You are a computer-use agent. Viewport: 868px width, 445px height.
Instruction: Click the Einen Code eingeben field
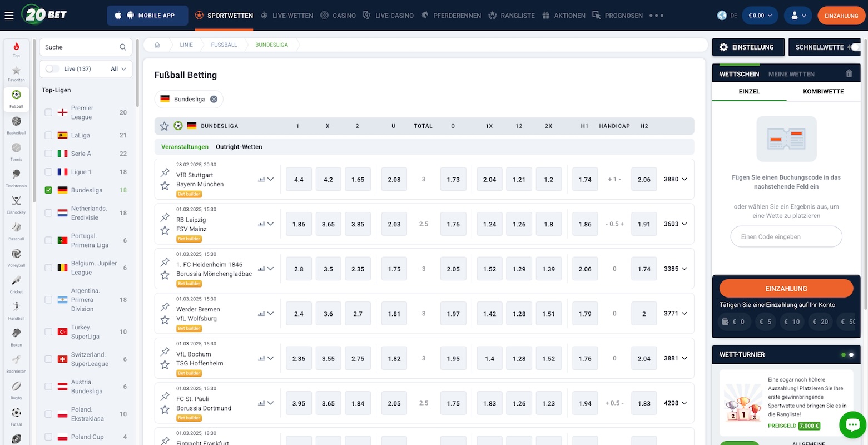click(x=786, y=236)
